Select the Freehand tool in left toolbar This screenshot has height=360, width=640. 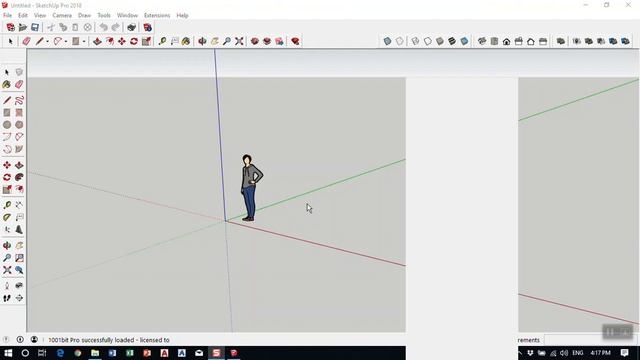coord(19,100)
